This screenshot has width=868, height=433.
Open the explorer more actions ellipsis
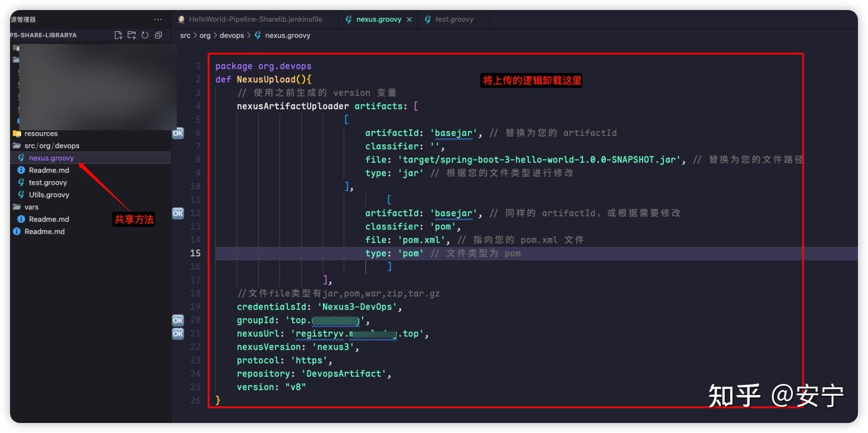[x=158, y=20]
